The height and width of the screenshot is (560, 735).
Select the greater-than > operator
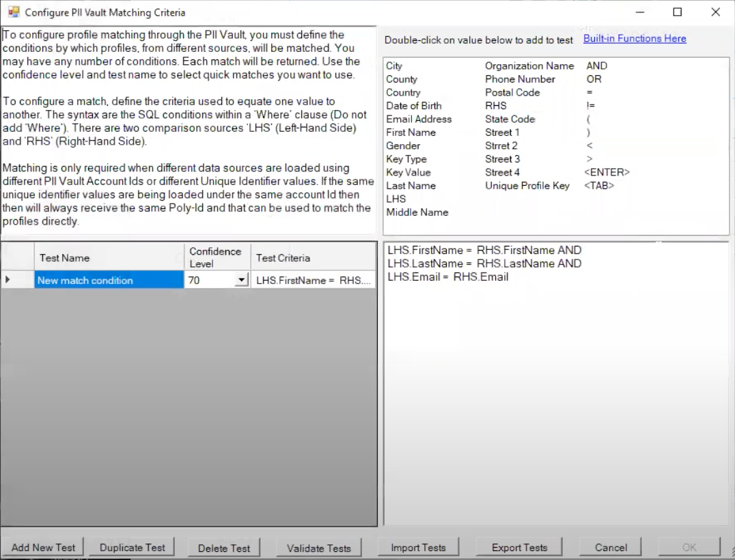[x=590, y=159]
